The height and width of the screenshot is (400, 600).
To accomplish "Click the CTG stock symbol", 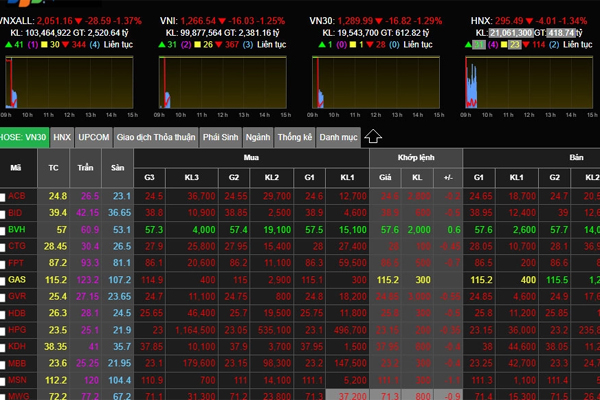I will (x=17, y=246).
